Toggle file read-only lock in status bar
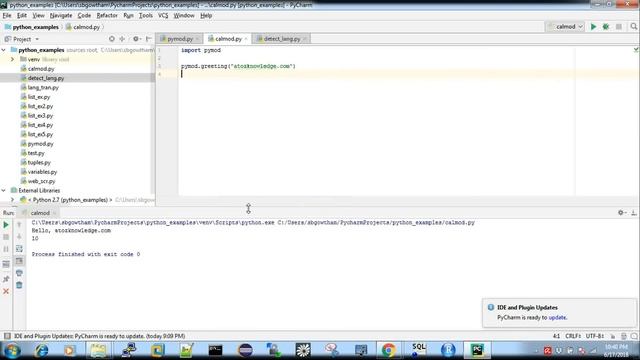The width and height of the screenshot is (640, 360). point(613,336)
